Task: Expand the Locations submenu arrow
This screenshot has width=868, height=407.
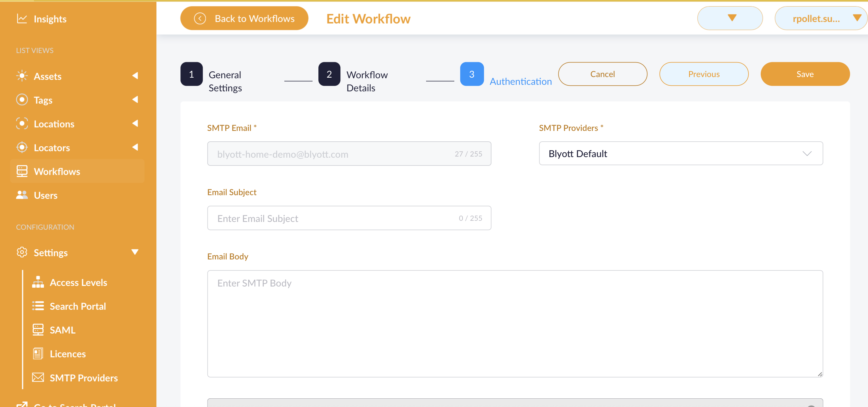Action: tap(135, 123)
